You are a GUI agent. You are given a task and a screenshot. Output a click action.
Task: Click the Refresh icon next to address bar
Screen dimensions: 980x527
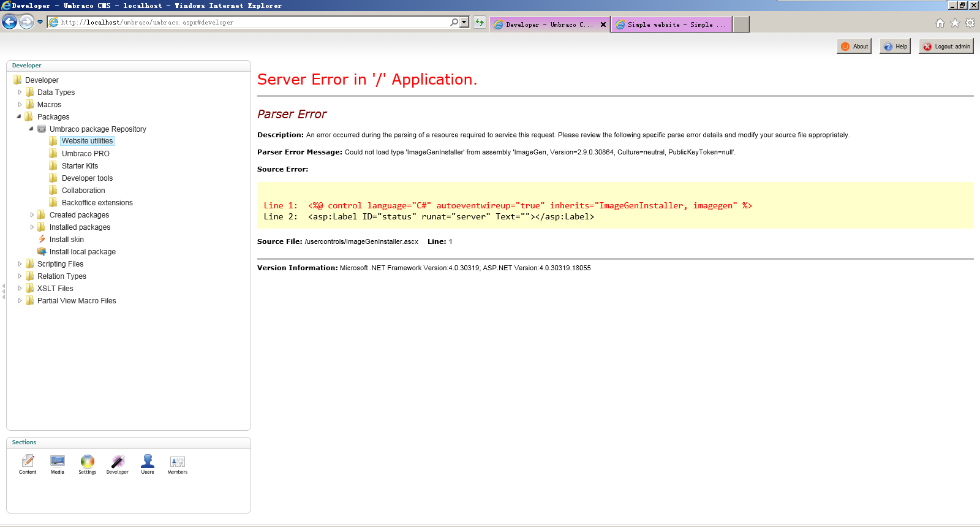point(480,22)
